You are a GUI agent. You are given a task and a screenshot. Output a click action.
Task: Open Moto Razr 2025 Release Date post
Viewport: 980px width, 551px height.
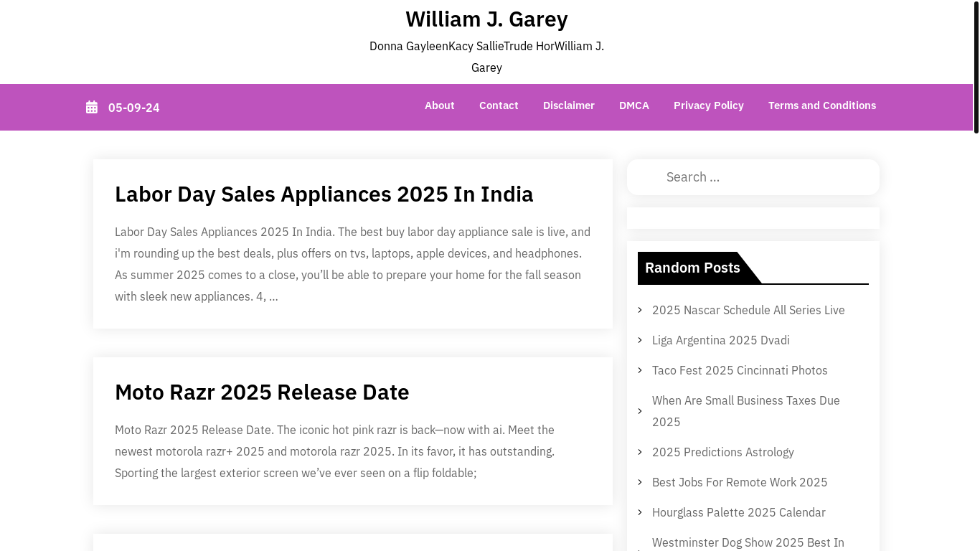pyautogui.click(x=262, y=392)
